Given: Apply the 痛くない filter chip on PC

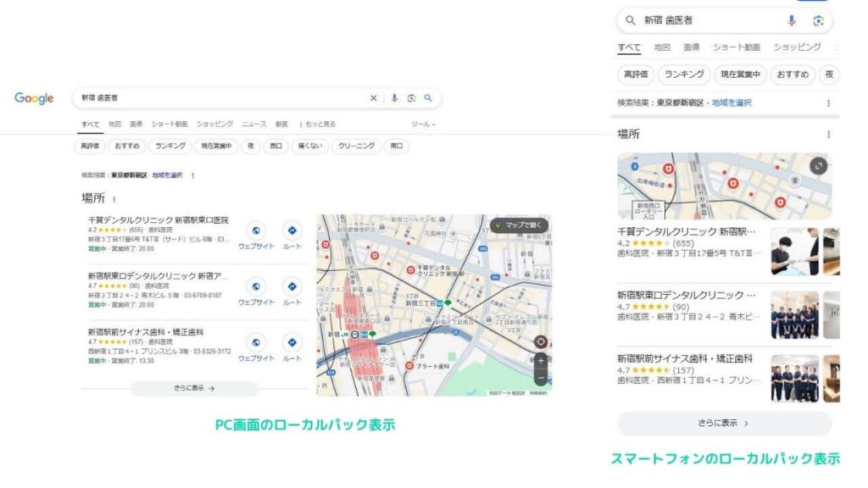Looking at the screenshot, I should (x=309, y=146).
